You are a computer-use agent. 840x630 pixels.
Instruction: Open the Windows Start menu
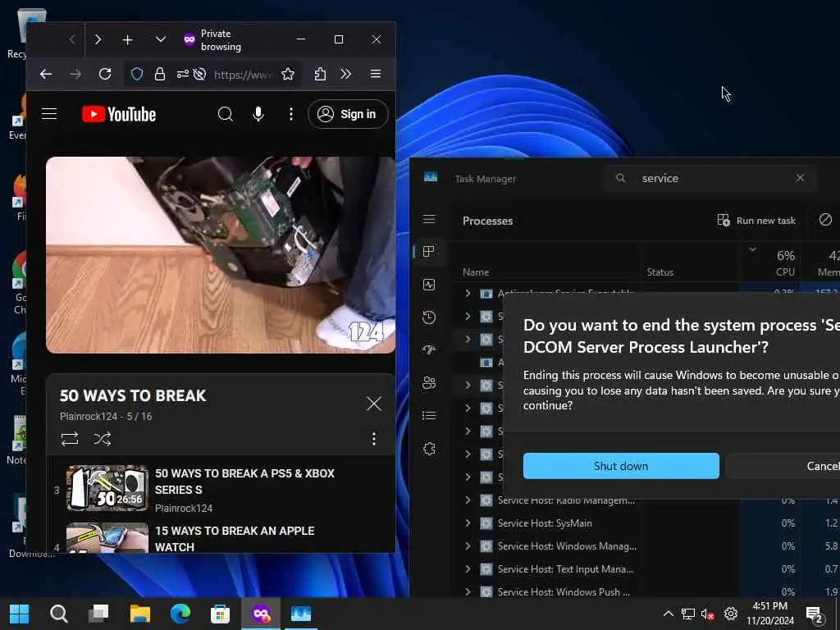(20, 614)
